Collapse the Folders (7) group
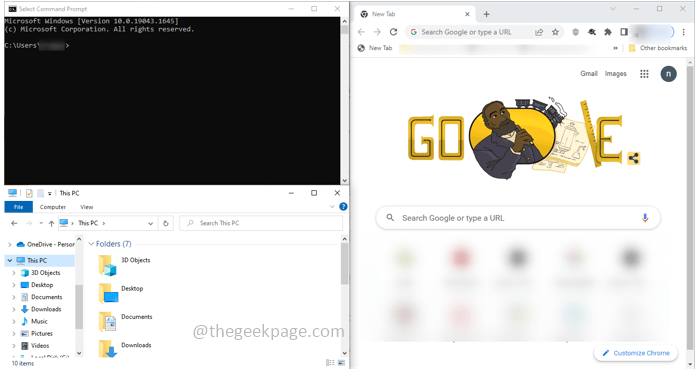 pyautogui.click(x=91, y=244)
